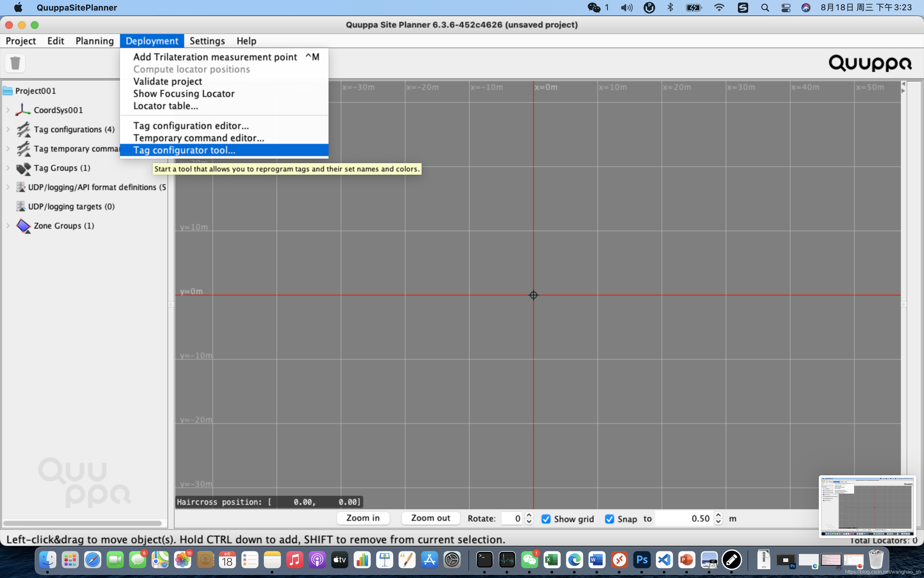Open Microsoft Edge from the Dock

pos(574,560)
